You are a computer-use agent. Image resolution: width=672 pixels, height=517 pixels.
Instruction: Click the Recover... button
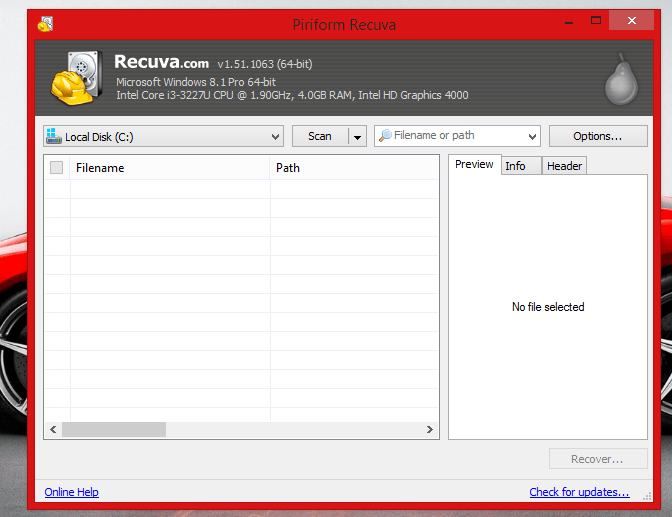click(598, 459)
